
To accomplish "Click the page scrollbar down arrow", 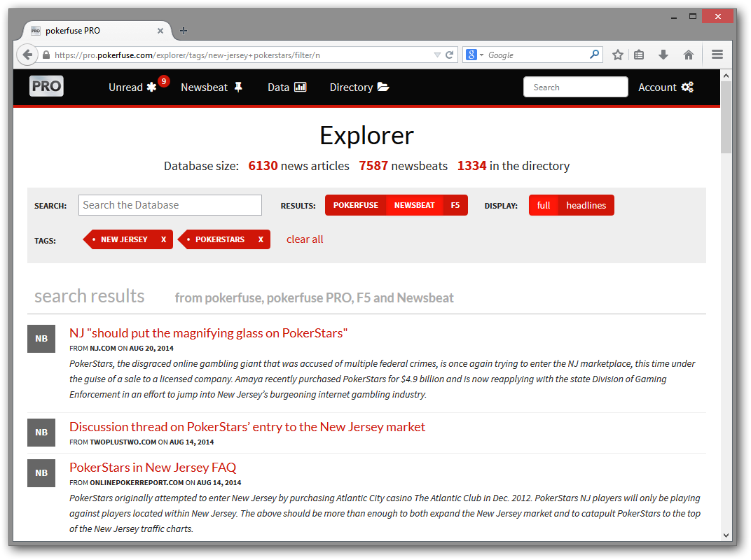I will [x=726, y=535].
